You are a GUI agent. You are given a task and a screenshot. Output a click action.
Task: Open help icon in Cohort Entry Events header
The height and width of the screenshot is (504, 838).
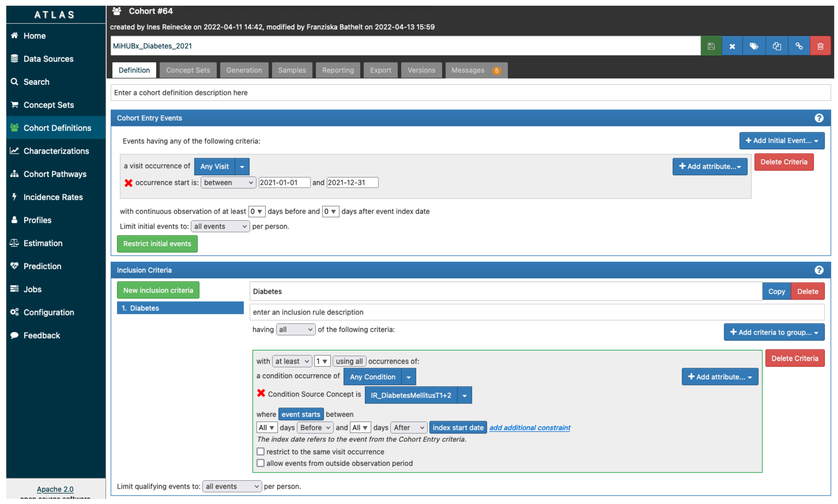(819, 118)
